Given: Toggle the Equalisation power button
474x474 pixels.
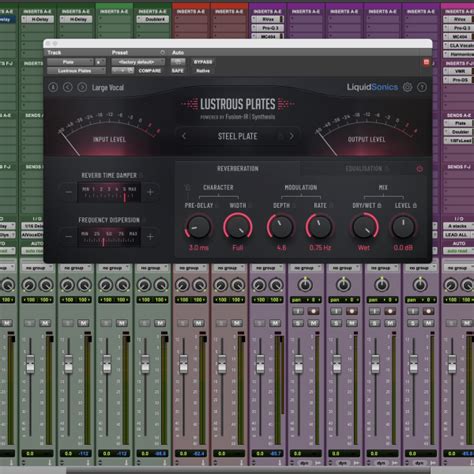Looking at the screenshot, I should (x=420, y=169).
